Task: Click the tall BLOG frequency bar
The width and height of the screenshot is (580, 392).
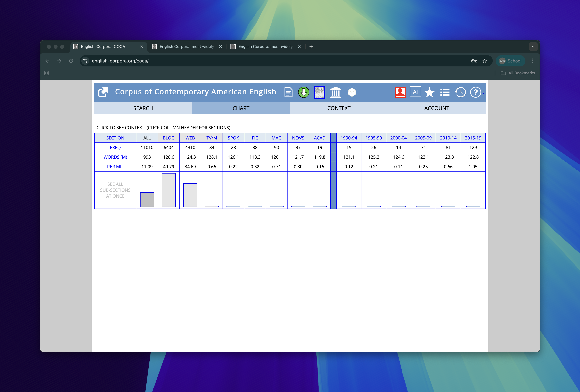Action: (168, 190)
